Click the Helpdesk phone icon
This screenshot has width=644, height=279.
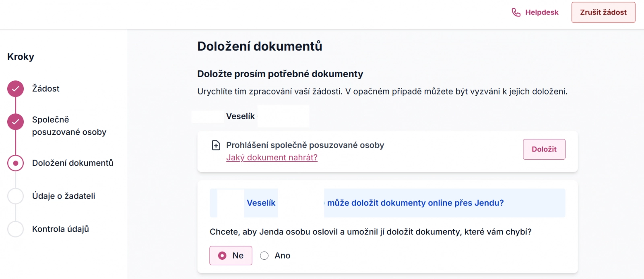(516, 12)
